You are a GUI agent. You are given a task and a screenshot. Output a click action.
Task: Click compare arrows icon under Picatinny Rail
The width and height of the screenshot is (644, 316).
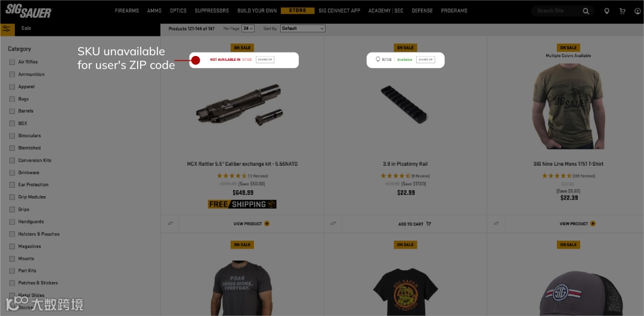[x=333, y=224]
